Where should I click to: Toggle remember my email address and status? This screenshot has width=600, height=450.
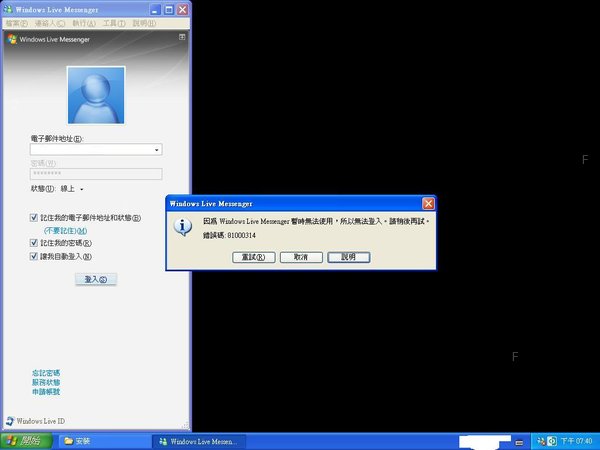click(x=34, y=218)
